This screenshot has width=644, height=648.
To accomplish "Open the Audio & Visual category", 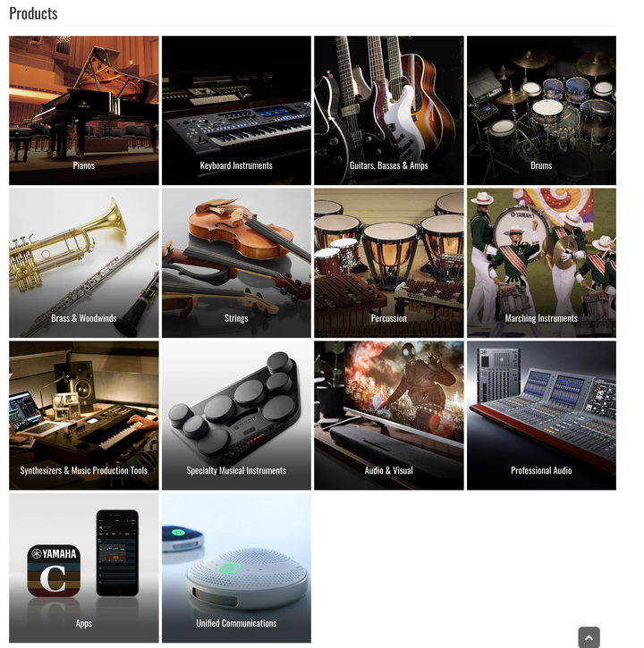I will pyautogui.click(x=389, y=416).
